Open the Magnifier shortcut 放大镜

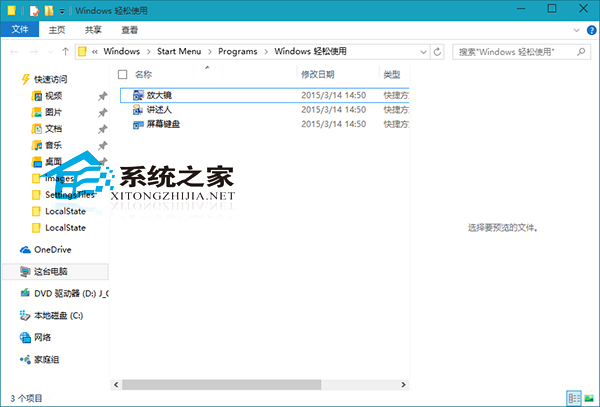[160, 93]
